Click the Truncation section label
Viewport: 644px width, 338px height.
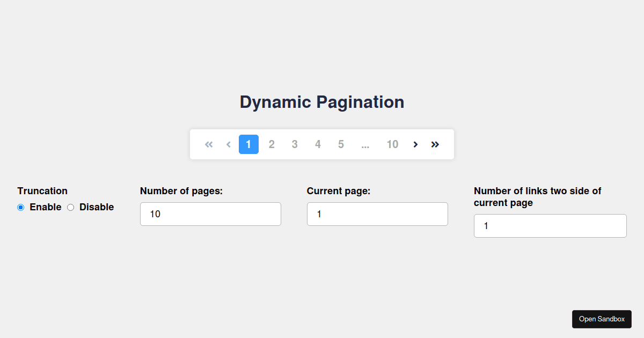pyautogui.click(x=42, y=190)
